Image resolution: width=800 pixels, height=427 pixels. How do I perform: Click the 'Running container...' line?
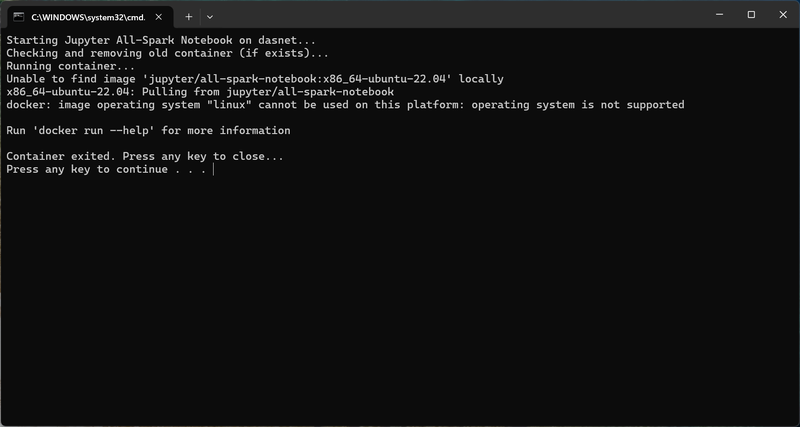[x=70, y=66]
